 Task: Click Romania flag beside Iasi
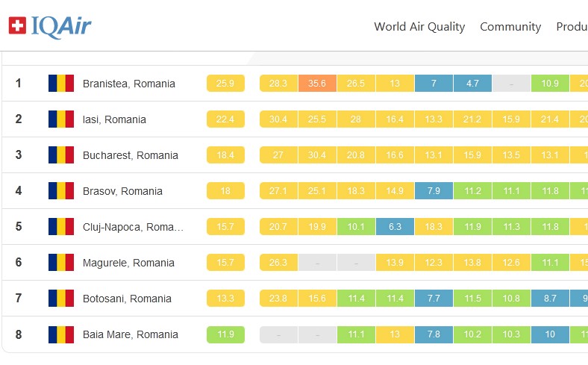[x=61, y=119]
